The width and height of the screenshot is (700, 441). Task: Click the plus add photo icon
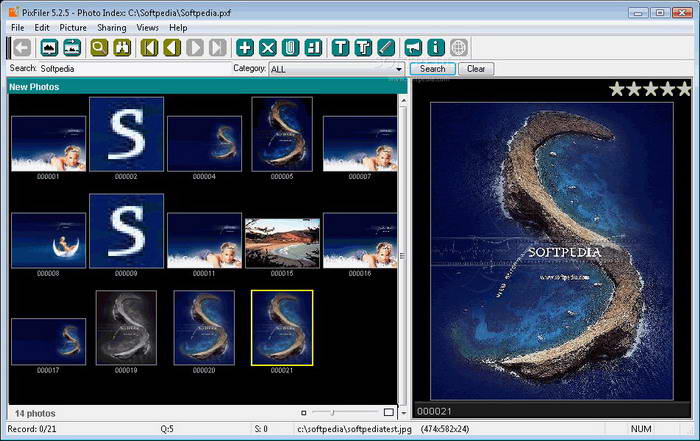point(245,47)
